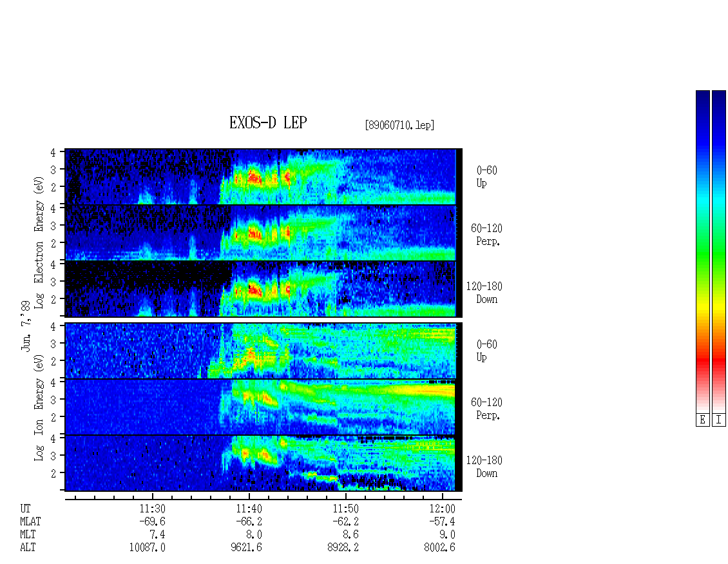Click the ALT row label
Image resolution: width=728 pixels, height=564 pixels.
point(28,548)
